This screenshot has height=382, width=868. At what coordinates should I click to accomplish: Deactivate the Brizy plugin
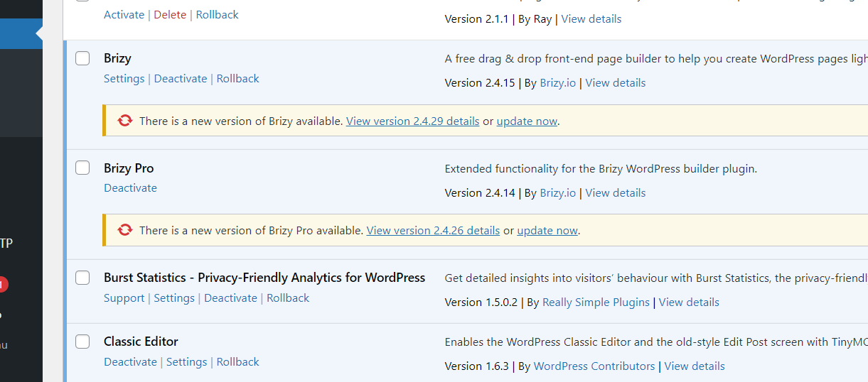181,79
